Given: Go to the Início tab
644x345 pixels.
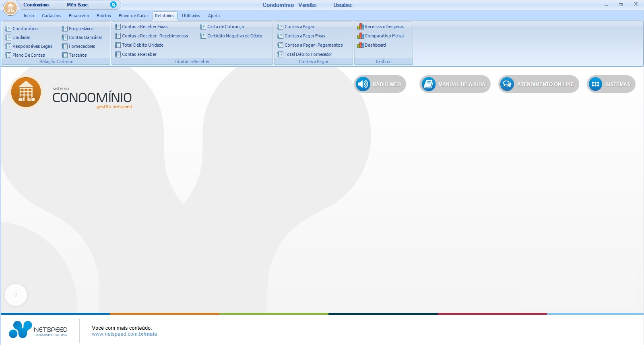Looking at the screenshot, I should point(29,16).
